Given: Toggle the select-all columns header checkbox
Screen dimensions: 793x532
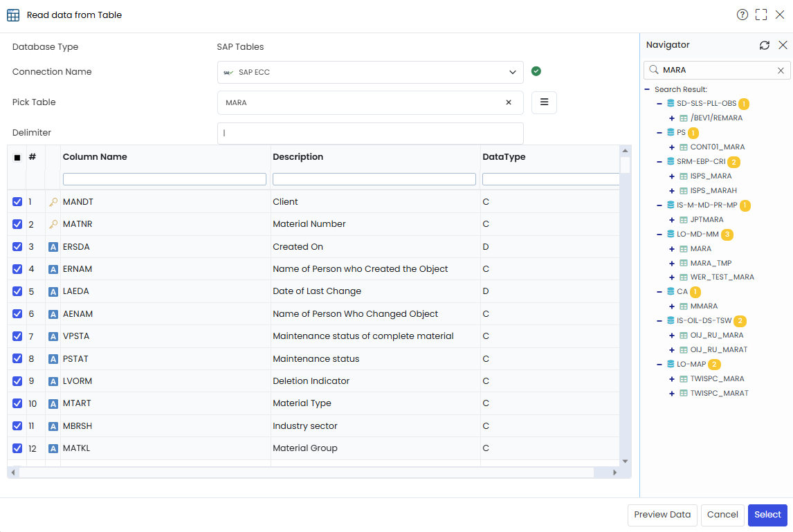Looking at the screenshot, I should pyautogui.click(x=17, y=157).
